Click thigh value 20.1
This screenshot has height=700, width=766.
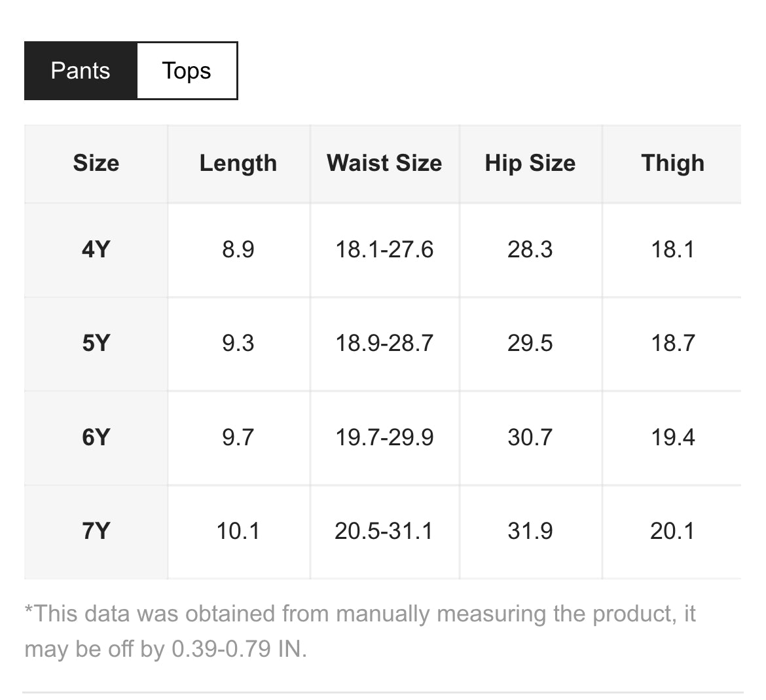[x=673, y=530]
